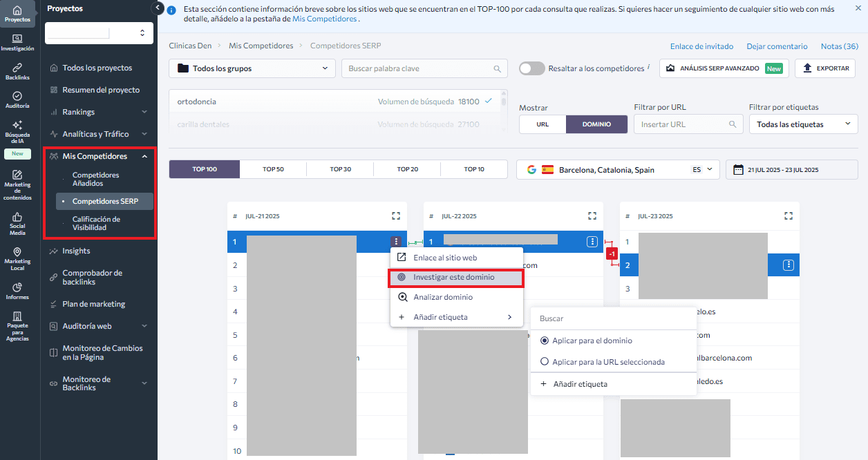Open Añadir etiqueta submenu
The image size is (868, 460).
click(456, 317)
